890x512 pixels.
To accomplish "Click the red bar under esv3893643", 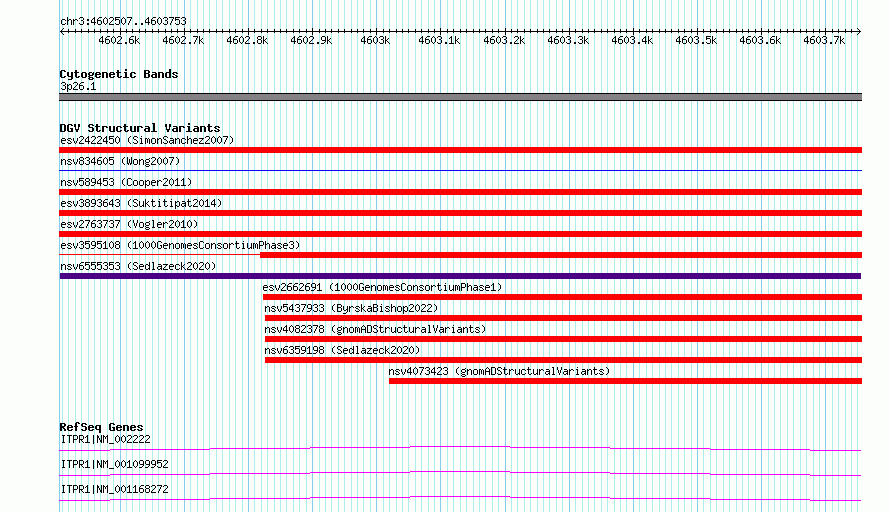I will point(460,213).
